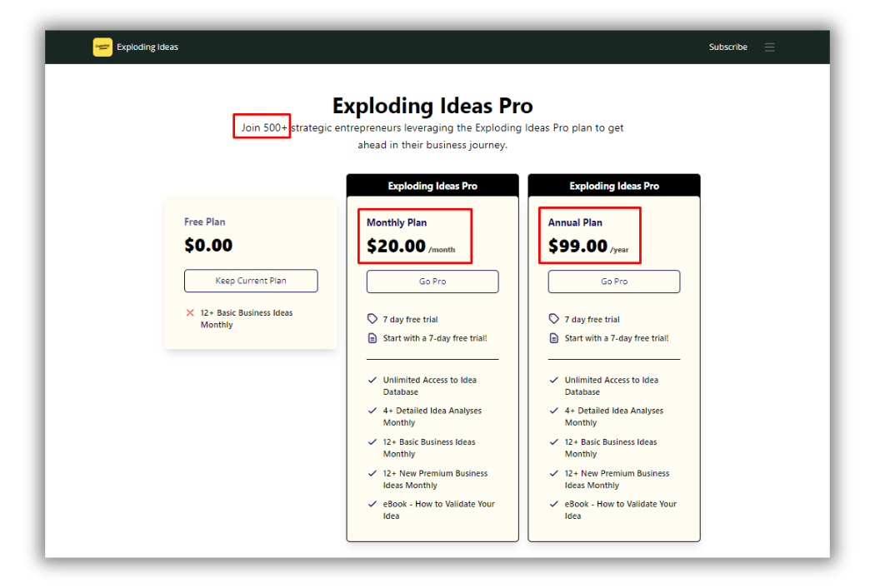The width and height of the screenshot is (875, 588).
Task: Click the red X beside Basic Business Ideas
Action: click(191, 312)
